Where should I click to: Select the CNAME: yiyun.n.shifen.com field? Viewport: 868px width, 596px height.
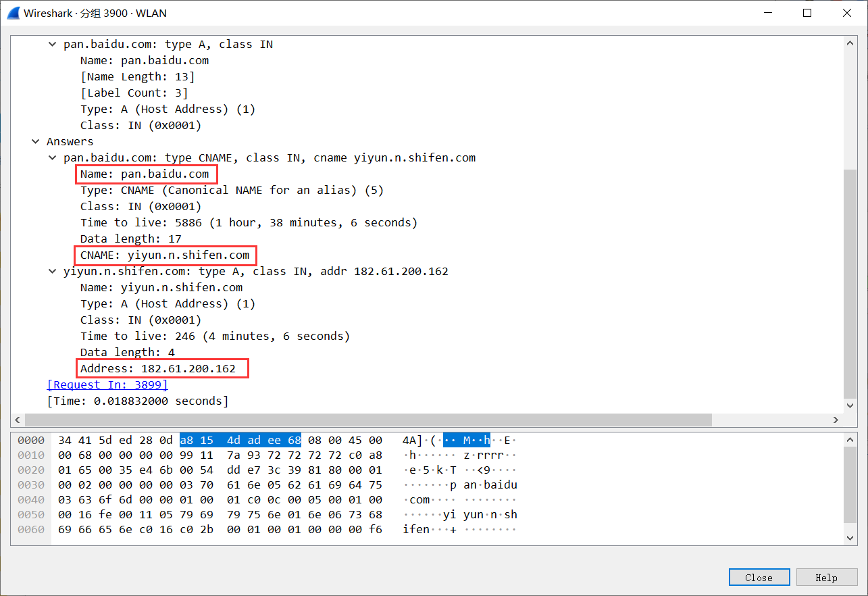point(165,255)
